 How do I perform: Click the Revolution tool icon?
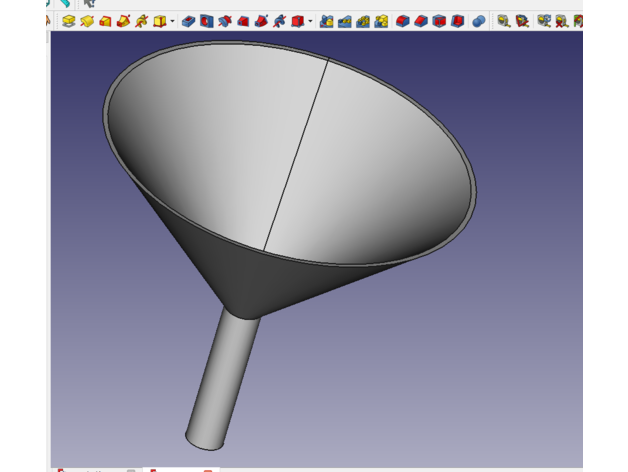click(x=87, y=20)
